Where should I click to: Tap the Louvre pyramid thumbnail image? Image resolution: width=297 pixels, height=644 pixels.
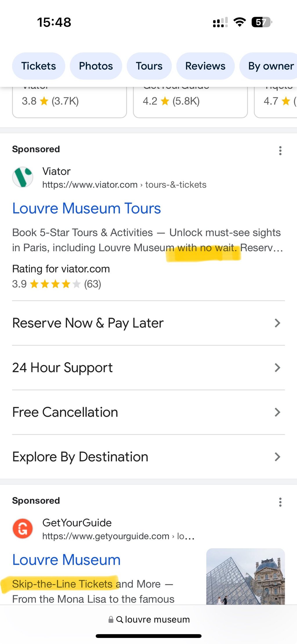click(245, 576)
